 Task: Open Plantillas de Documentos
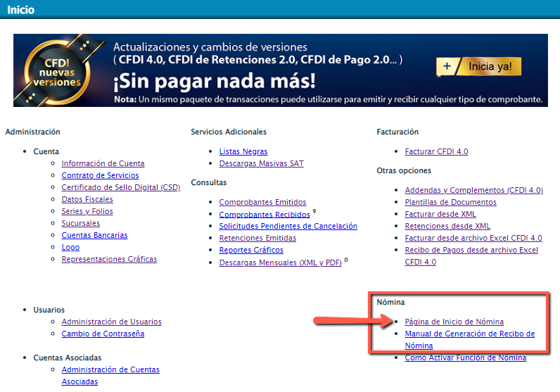[x=450, y=202]
